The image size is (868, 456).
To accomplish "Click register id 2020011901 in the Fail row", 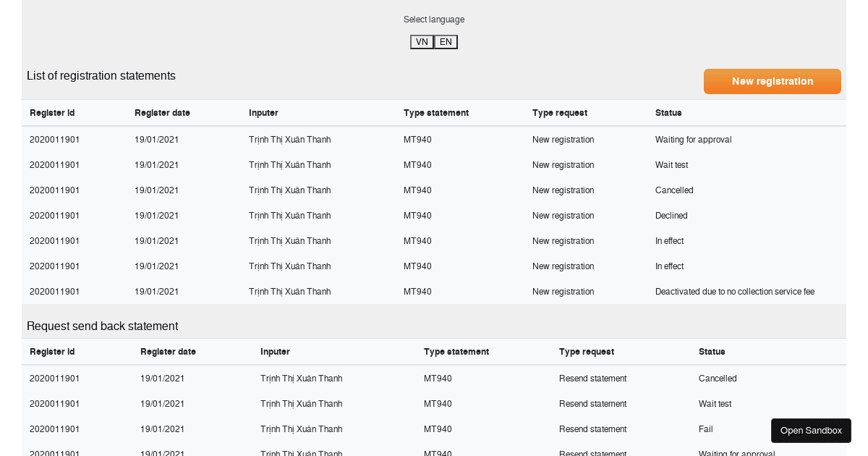I will (55, 429).
